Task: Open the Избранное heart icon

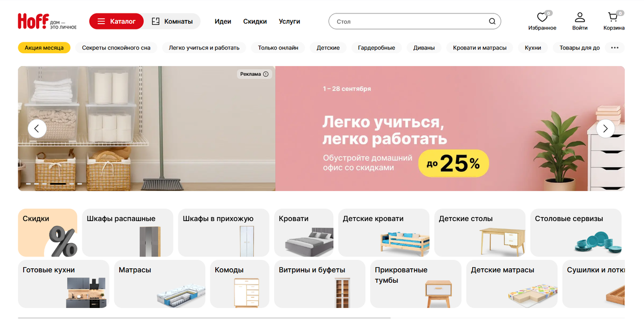Action: click(542, 18)
